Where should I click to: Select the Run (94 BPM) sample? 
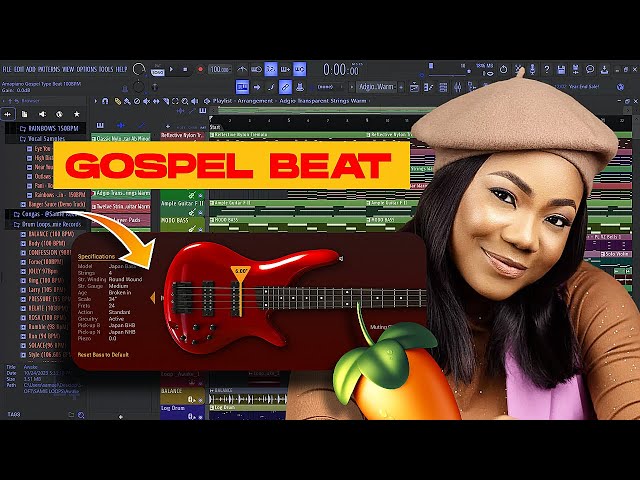pos(40,336)
